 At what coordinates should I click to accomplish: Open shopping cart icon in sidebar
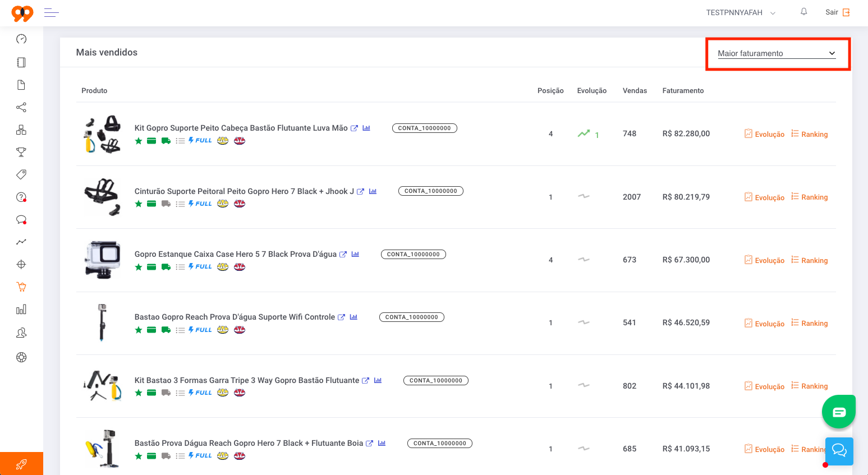click(x=21, y=287)
